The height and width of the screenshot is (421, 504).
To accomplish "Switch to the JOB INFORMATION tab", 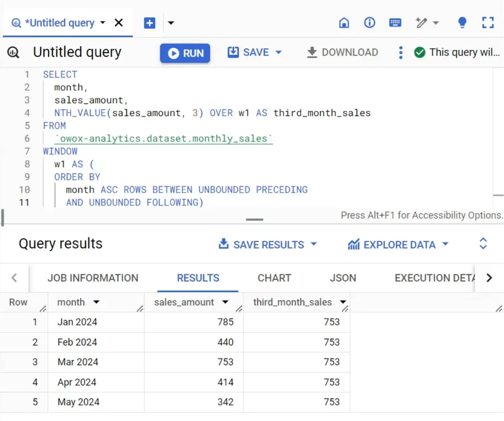I will [93, 278].
